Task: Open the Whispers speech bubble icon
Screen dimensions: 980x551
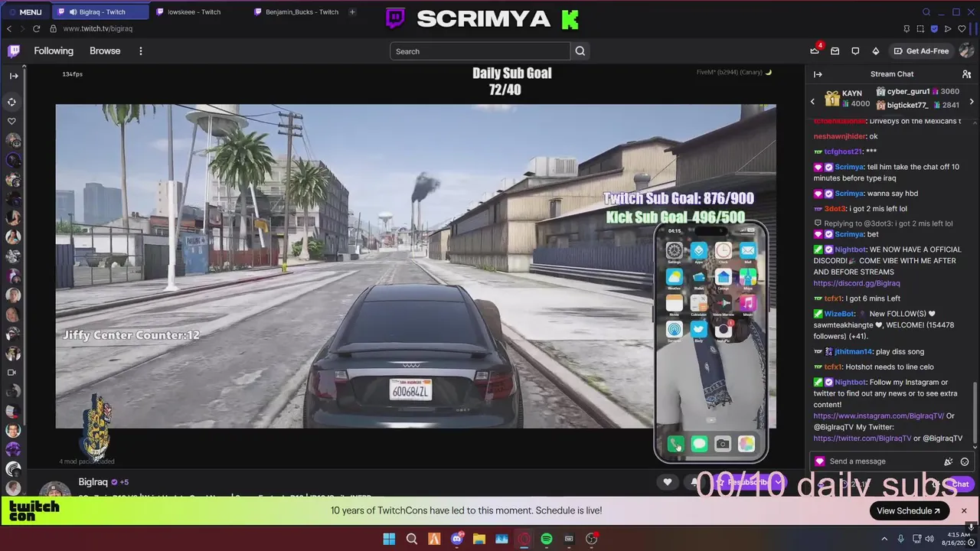Action: pos(855,51)
